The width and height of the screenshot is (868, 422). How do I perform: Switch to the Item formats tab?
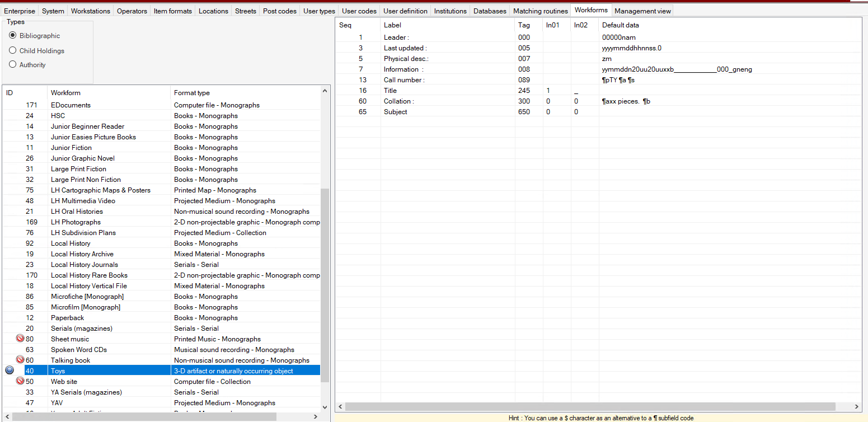point(172,10)
